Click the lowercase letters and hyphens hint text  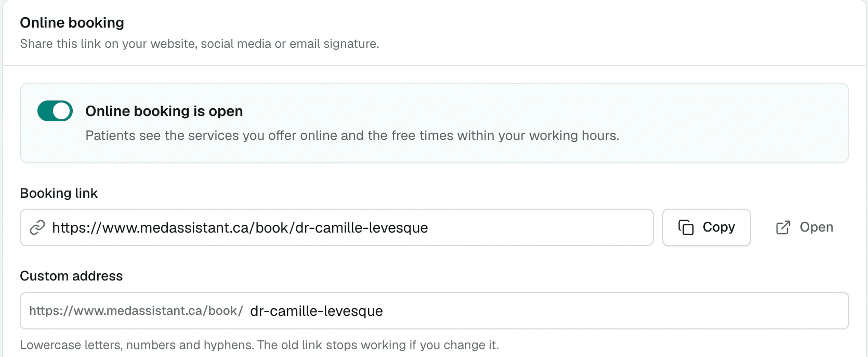tap(259, 345)
